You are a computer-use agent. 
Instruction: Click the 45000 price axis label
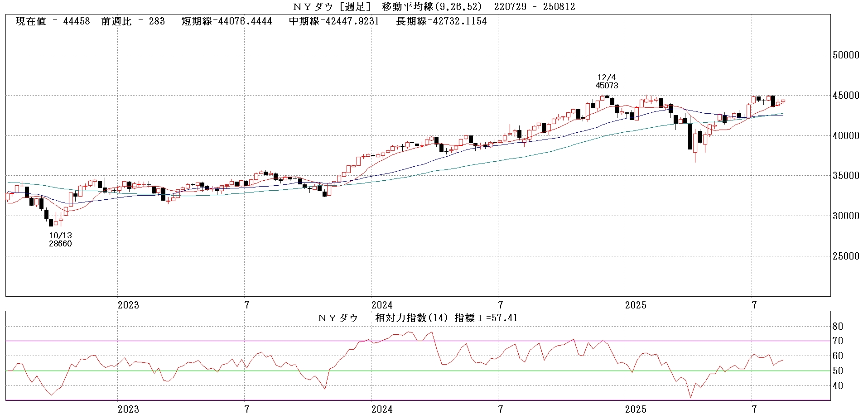point(846,96)
